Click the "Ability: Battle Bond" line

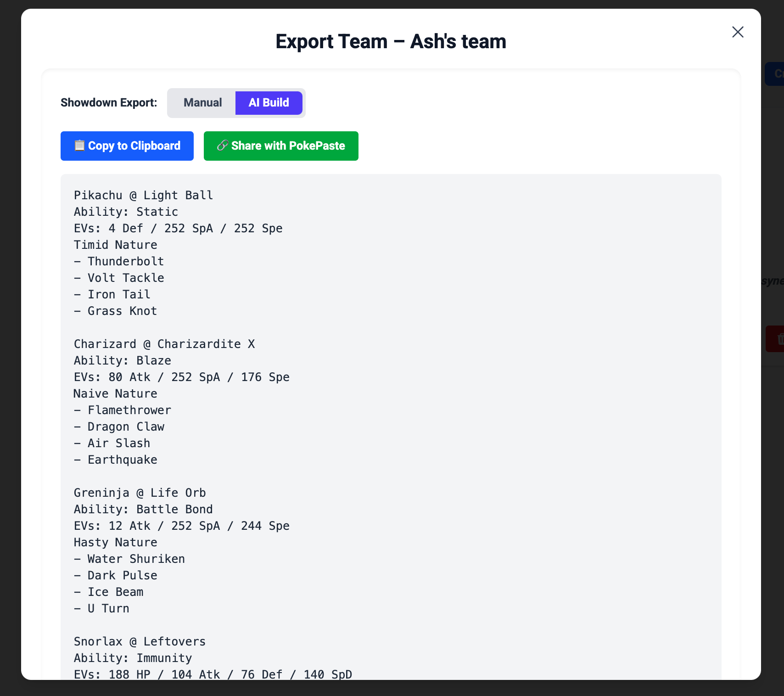(x=143, y=510)
